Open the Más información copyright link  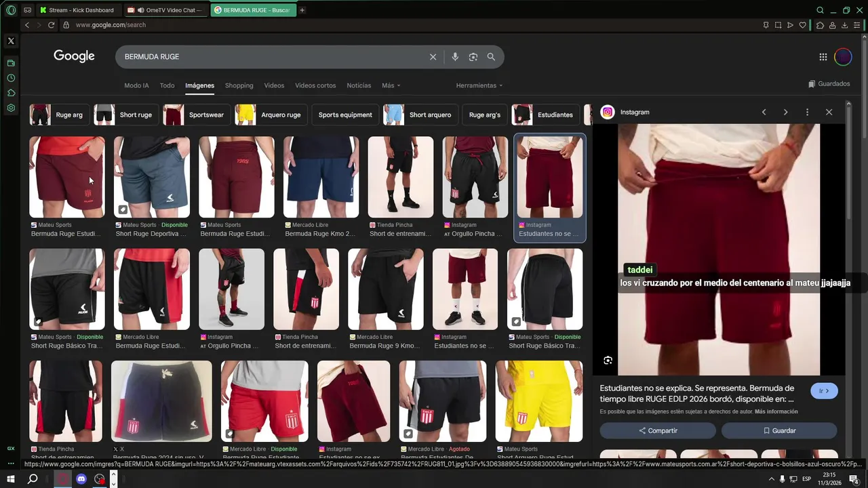pyautogui.click(x=776, y=412)
